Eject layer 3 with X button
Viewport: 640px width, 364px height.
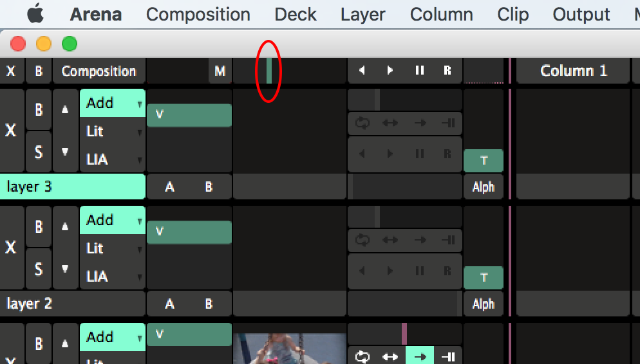coord(11,131)
